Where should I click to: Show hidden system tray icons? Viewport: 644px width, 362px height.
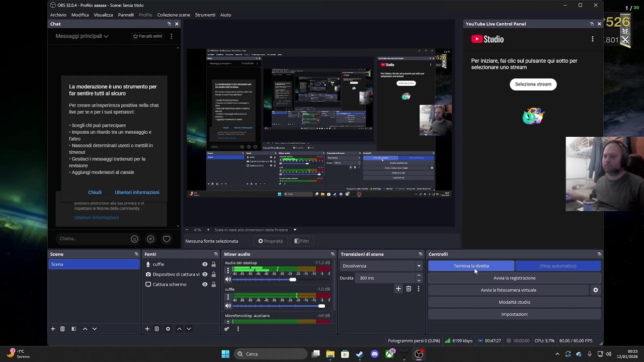tap(557, 354)
